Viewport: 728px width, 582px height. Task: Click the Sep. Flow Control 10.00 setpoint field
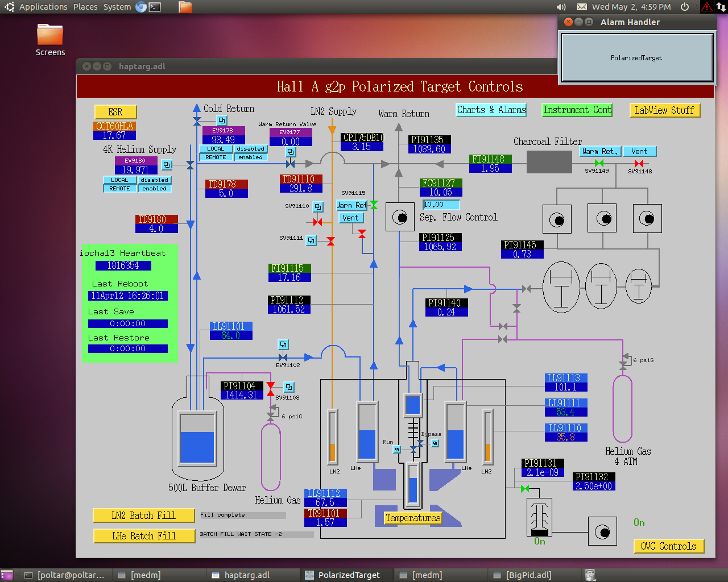click(x=441, y=205)
